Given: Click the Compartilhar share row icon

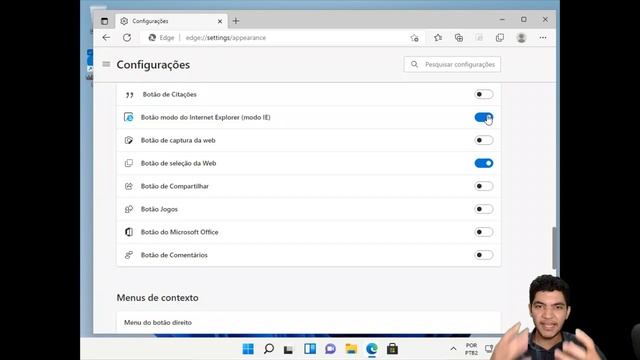Looking at the screenshot, I should 129,186.
